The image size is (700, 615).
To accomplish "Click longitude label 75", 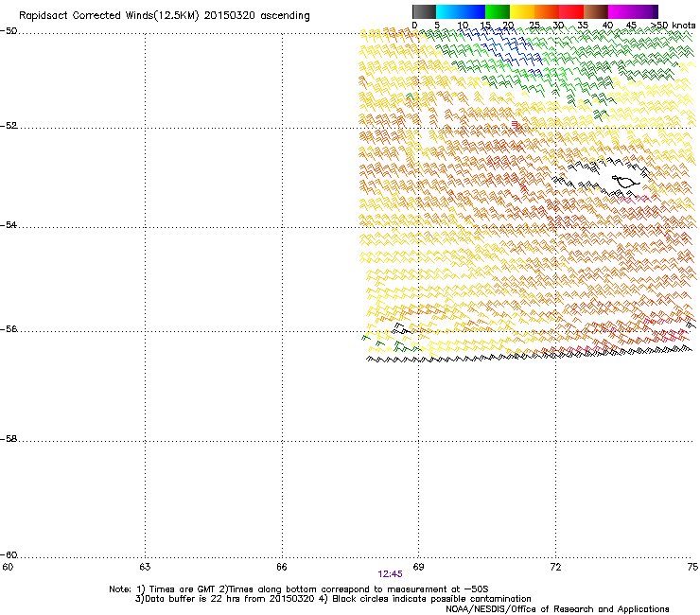I will coord(692,567).
